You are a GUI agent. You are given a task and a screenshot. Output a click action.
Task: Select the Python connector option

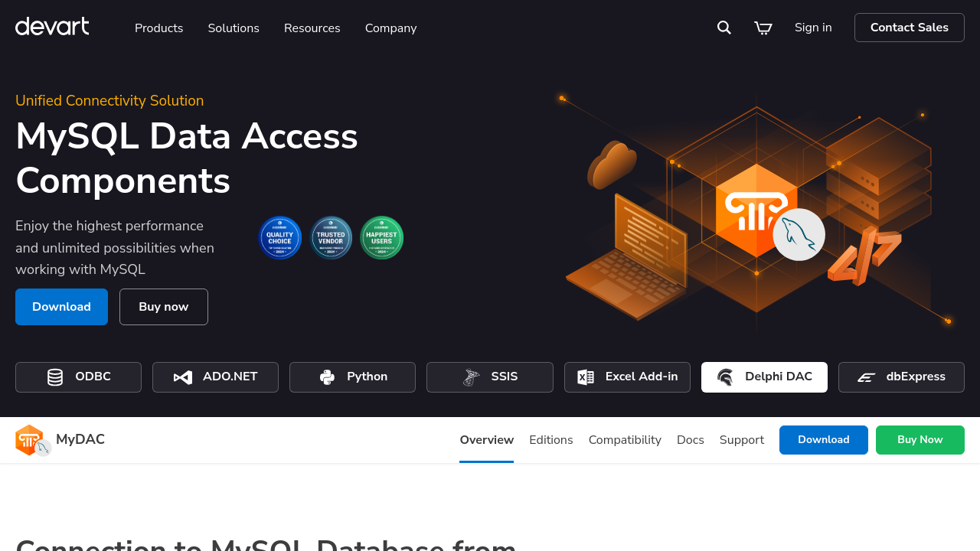click(x=352, y=377)
